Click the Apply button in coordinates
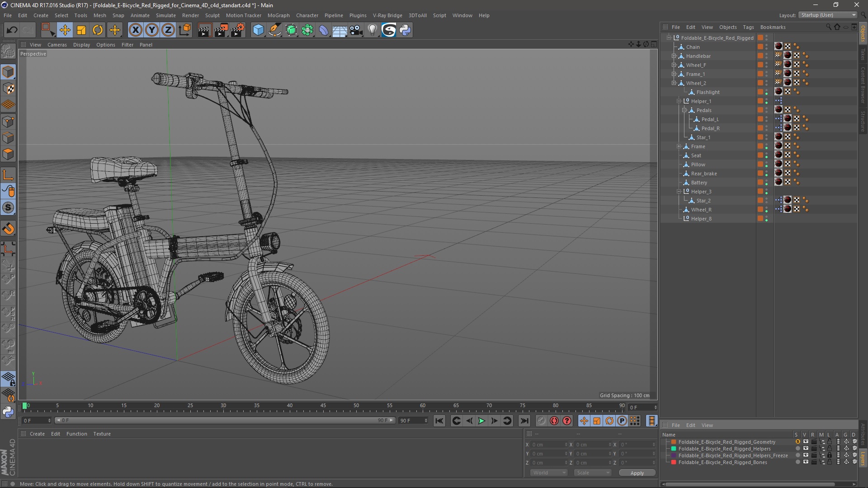The image size is (868, 488). [637, 473]
